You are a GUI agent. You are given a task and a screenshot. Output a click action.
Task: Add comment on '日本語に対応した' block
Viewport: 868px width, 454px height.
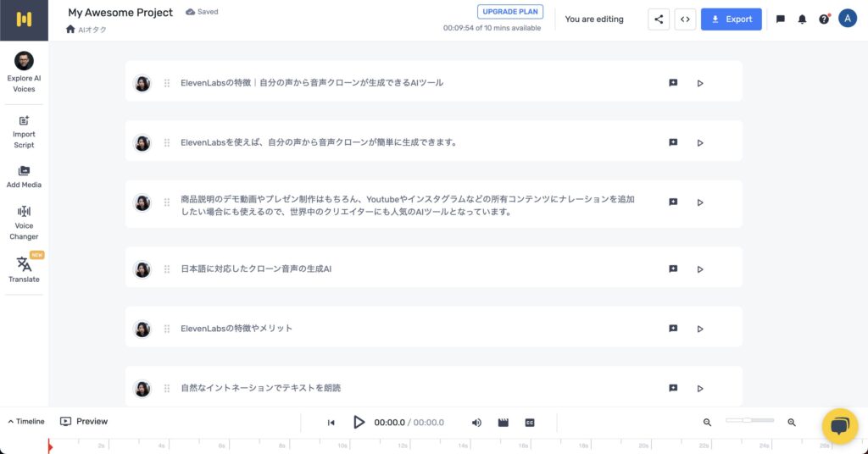tap(673, 269)
